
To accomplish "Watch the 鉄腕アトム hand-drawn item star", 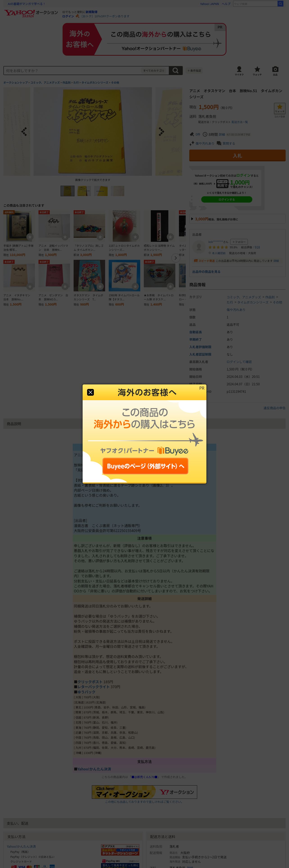I will click(30, 237).
